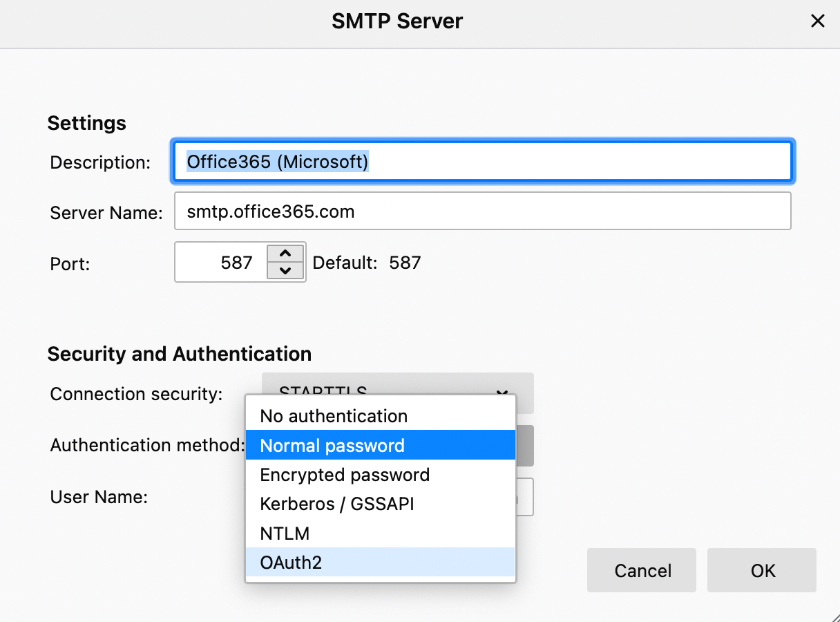Close the SMTP Server dialog
Image resolution: width=840 pixels, height=622 pixels.
818,21
